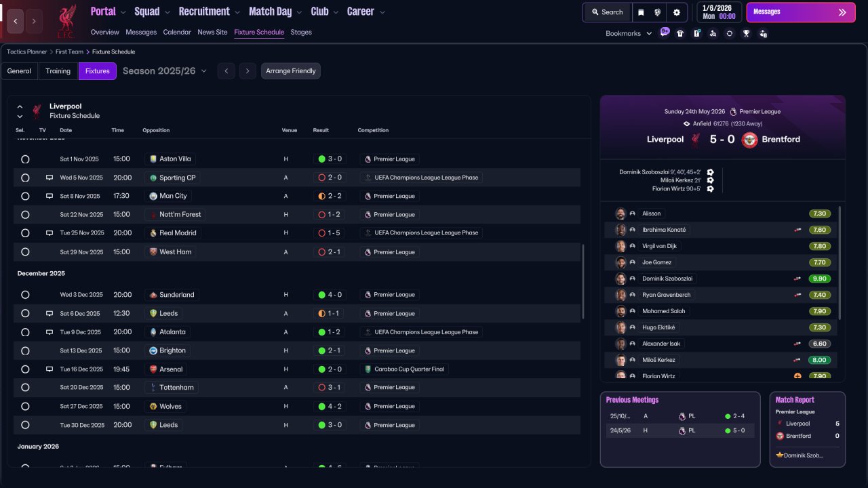Viewport: 868px width, 488px height.
Task: Switch to the General tab
Action: click(x=19, y=71)
